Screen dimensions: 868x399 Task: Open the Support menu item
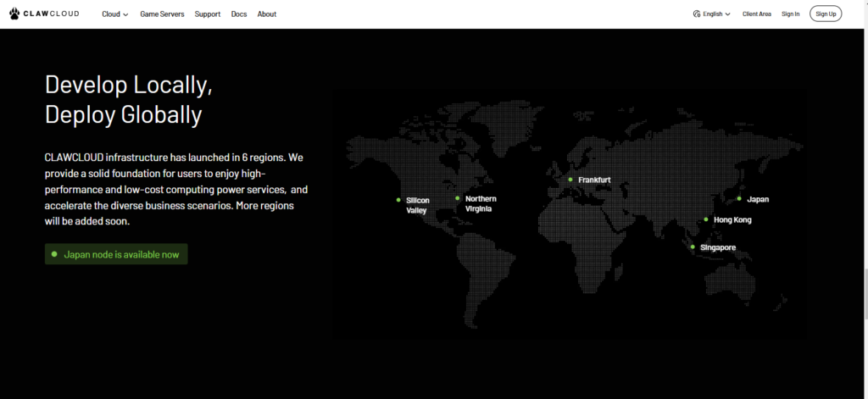208,14
